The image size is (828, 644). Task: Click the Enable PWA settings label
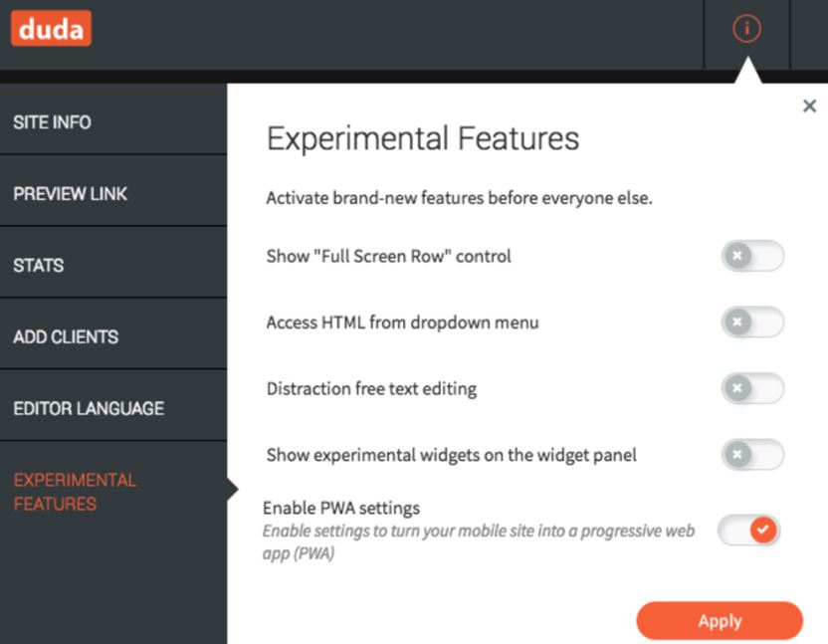(x=341, y=509)
